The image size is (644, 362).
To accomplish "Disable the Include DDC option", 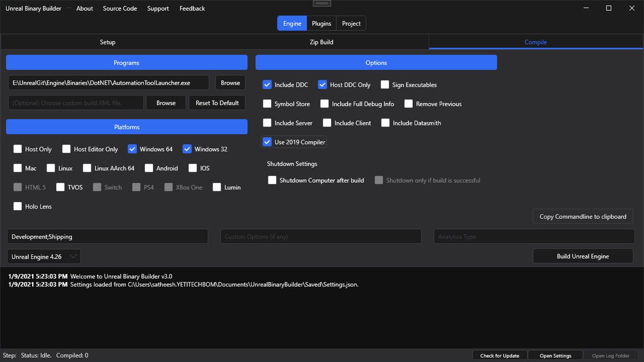I will coord(267,84).
